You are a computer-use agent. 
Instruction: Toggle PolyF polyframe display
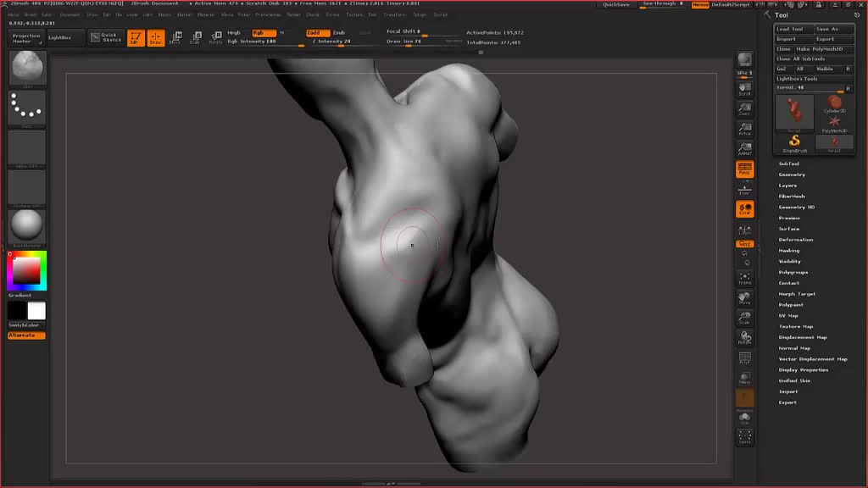click(744, 358)
